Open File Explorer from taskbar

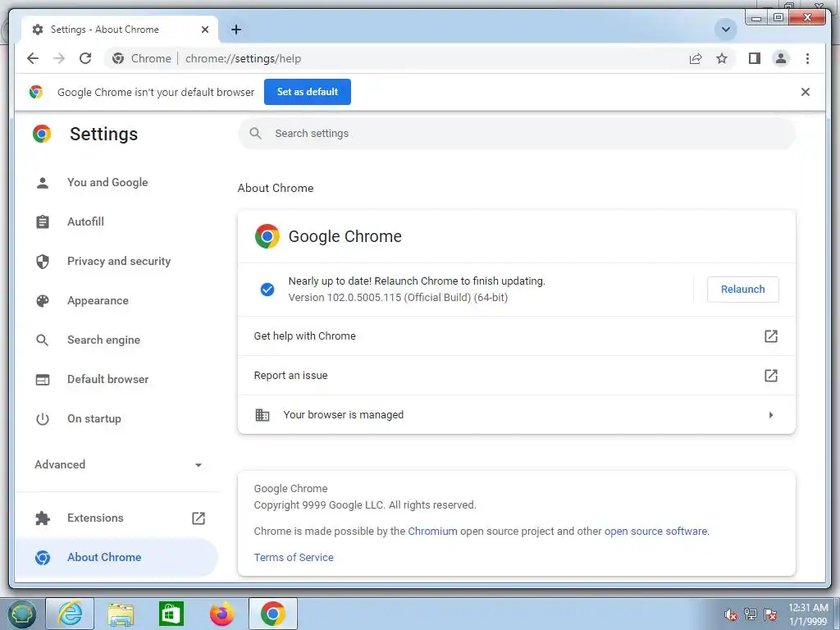121,614
